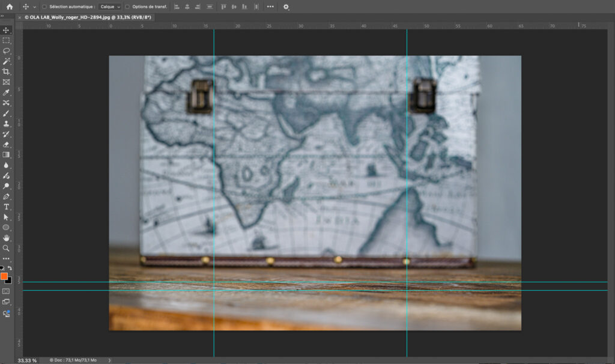Click the 33,33 % zoom level field
The width and height of the screenshot is (615, 364).
coord(27,360)
